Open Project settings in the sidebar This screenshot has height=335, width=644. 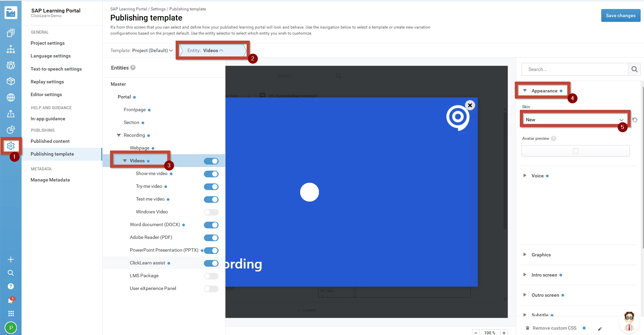47,43
